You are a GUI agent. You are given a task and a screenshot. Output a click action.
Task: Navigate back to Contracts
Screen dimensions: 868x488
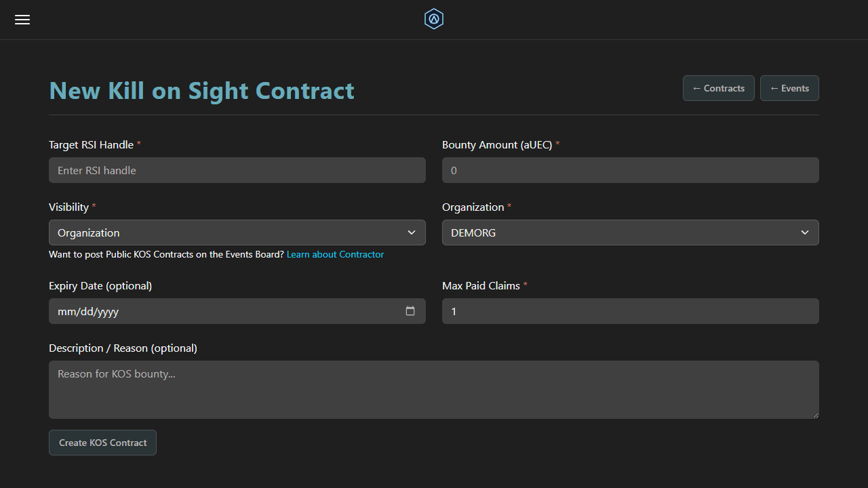[718, 88]
